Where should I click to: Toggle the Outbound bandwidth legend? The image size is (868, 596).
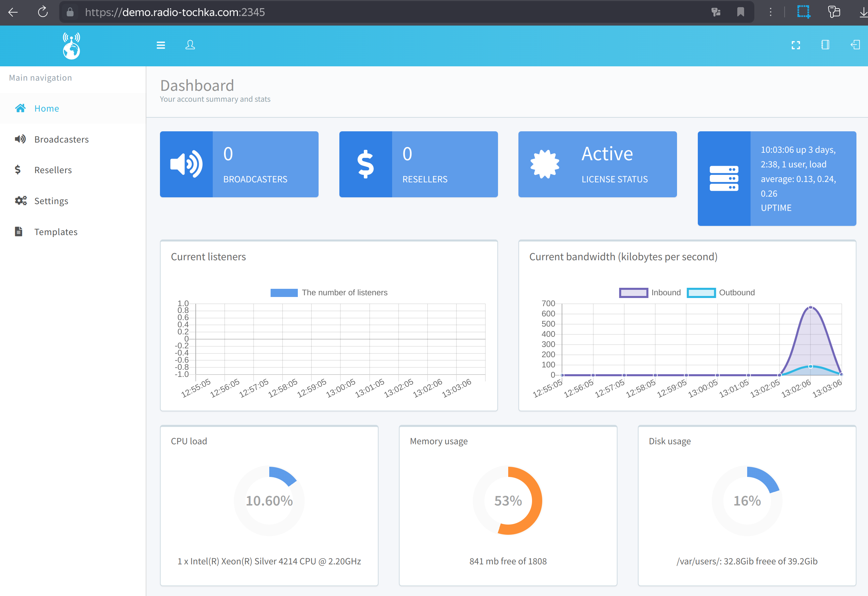[720, 293]
